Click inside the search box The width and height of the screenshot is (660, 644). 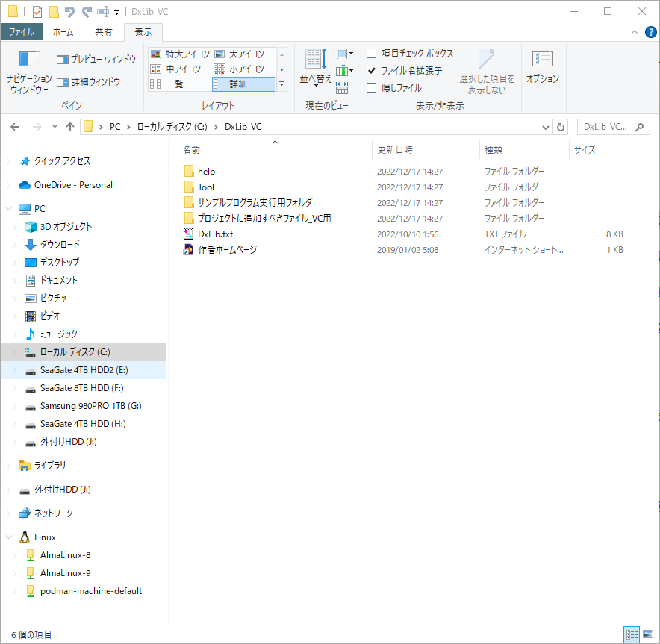608,127
